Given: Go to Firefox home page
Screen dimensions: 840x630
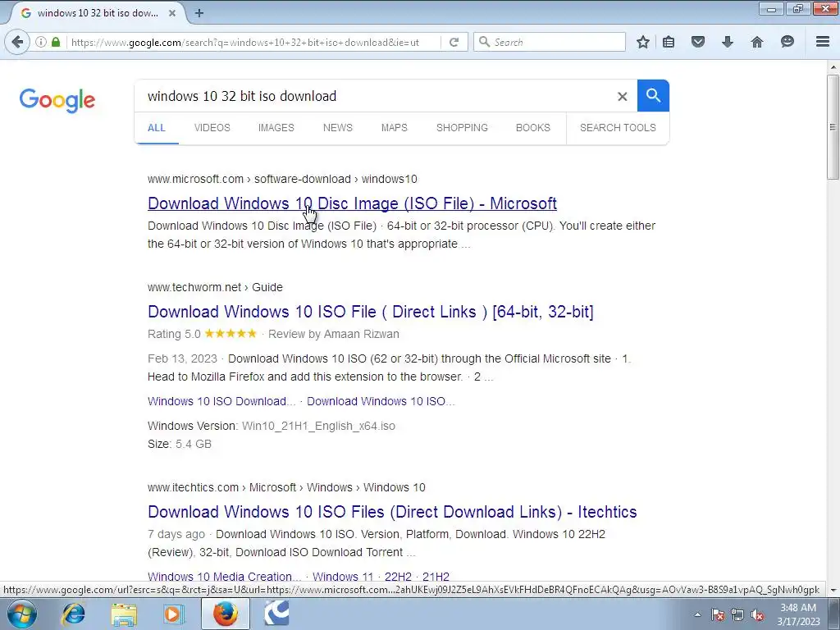Looking at the screenshot, I should (x=757, y=42).
